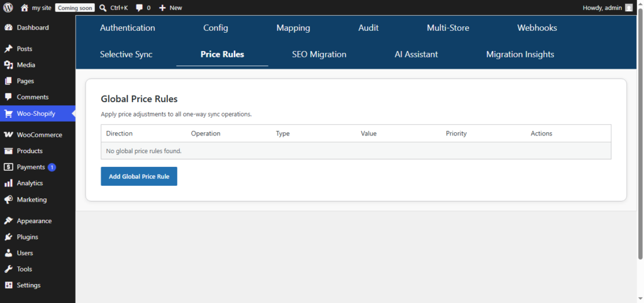This screenshot has height=303, width=644.
Task: Click the Plugins plug icon
Action: (8, 237)
